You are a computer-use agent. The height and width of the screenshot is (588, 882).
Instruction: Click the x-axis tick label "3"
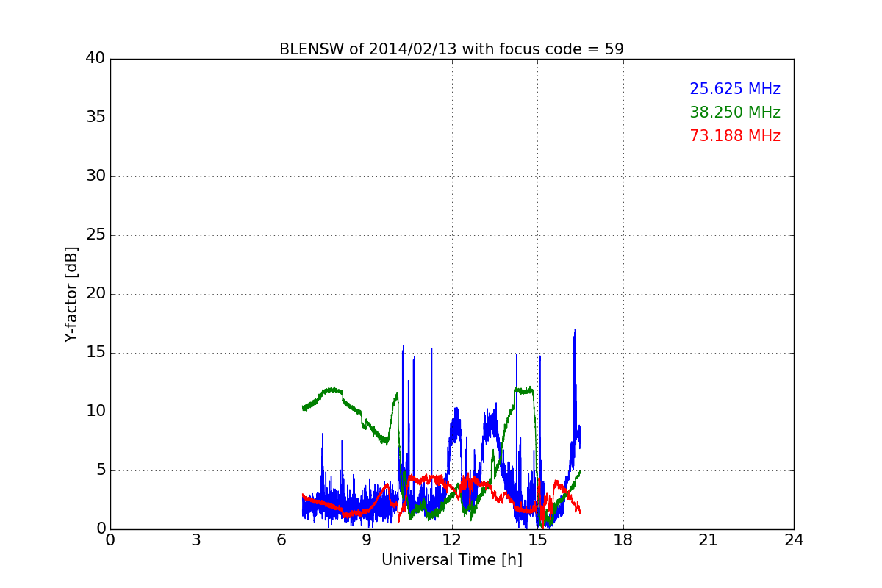pos(196,540)
